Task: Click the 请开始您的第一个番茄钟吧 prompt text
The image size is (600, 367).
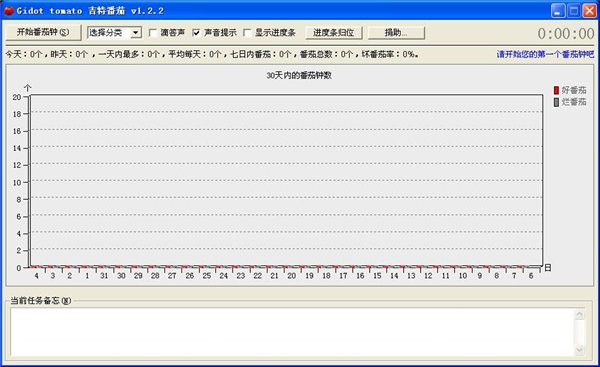Action: (x=545, y=54)
